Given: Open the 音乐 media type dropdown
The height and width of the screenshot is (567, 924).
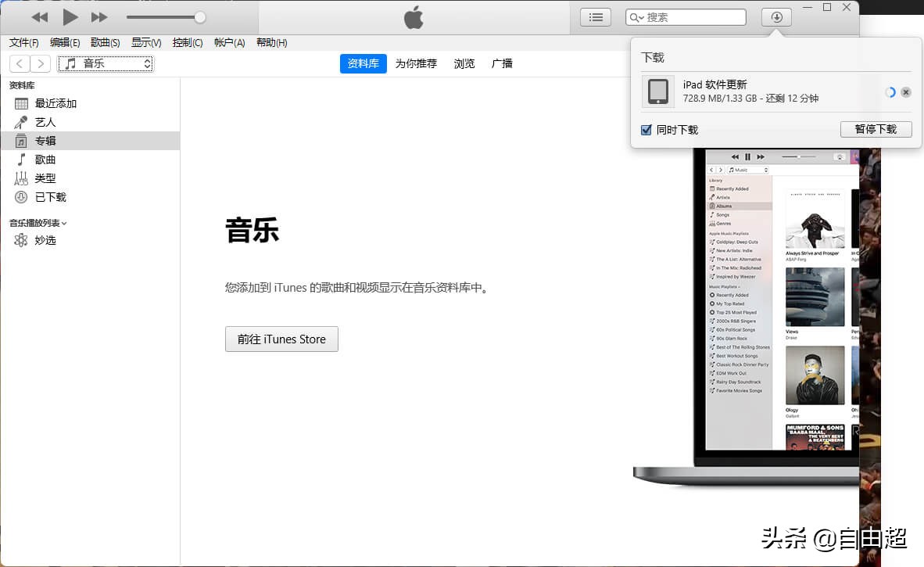Looking at the screenshot, I should tap(106, 63).
